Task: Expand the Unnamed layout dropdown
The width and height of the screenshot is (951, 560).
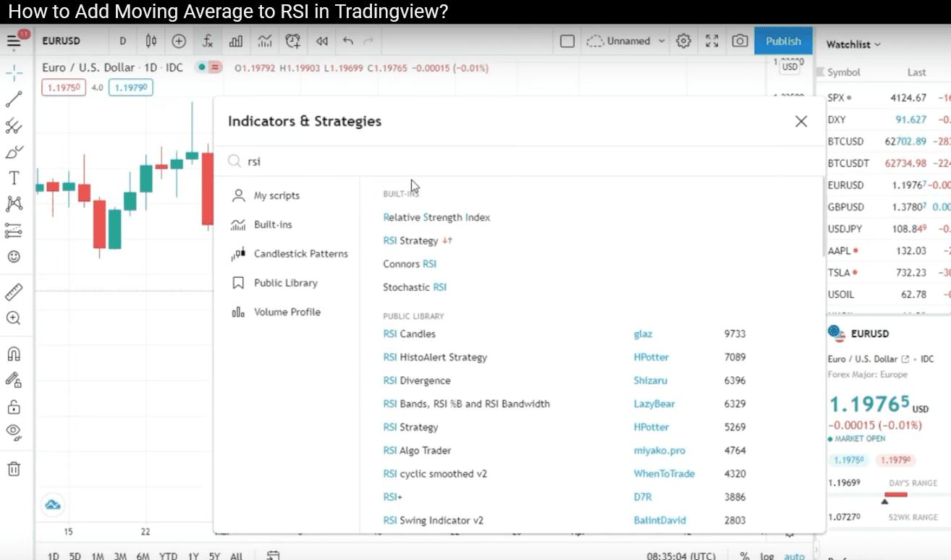Action: 626,41
